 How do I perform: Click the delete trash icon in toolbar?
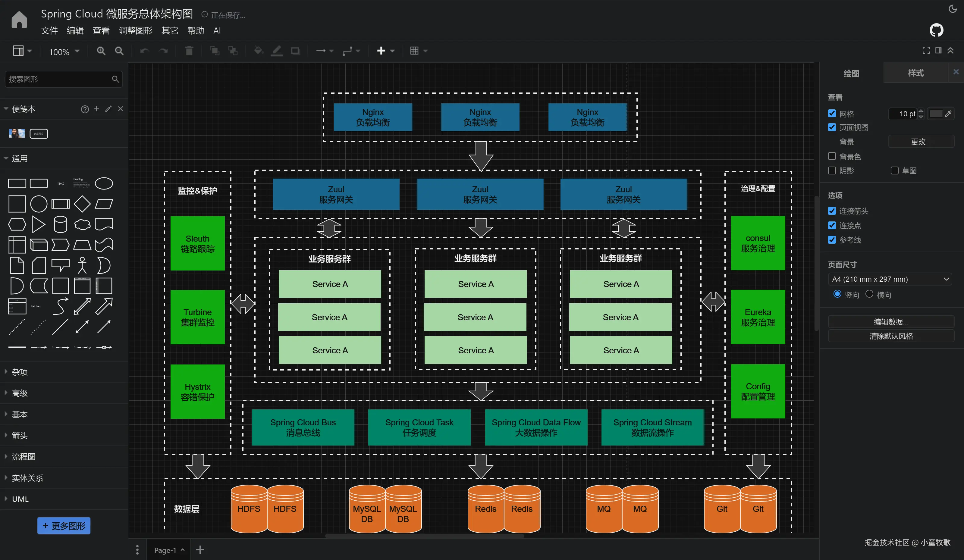189,51
